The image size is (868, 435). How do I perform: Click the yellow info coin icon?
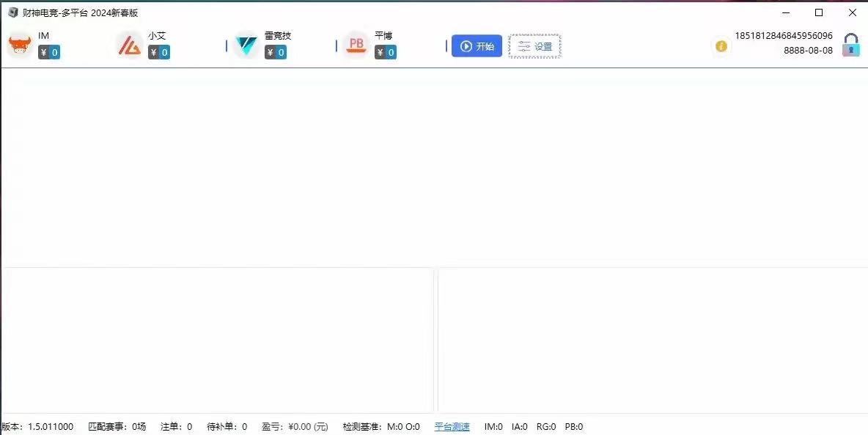pyautogui.click(x=721, y=46)
